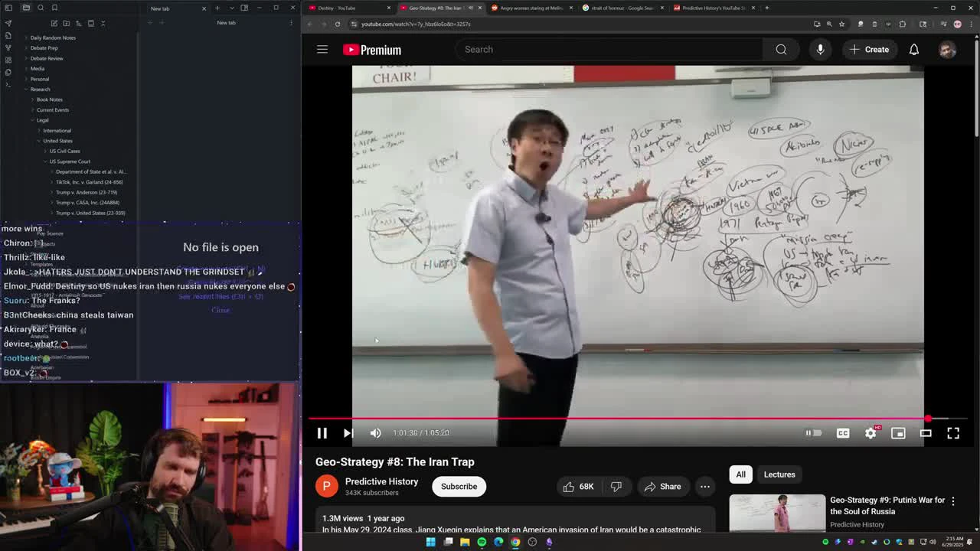Like the video with 68K likes
This screenshot has height=551, width=980.
coord(578,487)
